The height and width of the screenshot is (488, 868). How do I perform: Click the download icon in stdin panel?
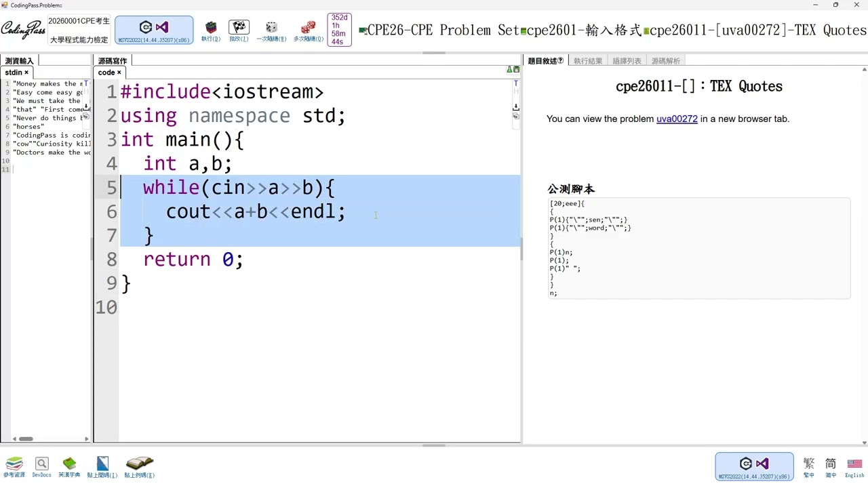pos(87,107)
